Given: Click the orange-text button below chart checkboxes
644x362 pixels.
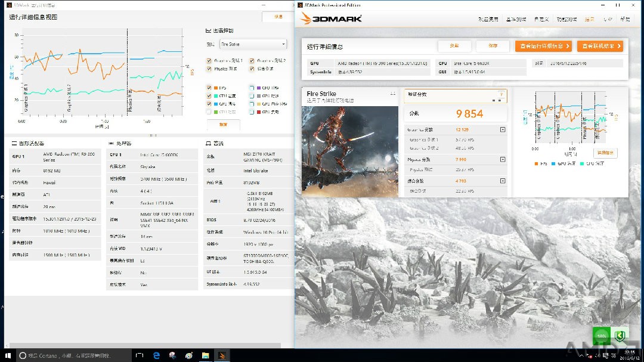Looking at the screenshot, I should point(223,125).
